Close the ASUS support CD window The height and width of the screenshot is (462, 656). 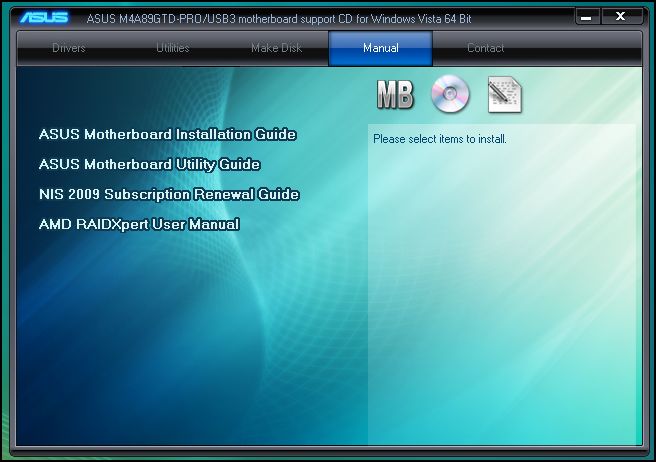621,16
